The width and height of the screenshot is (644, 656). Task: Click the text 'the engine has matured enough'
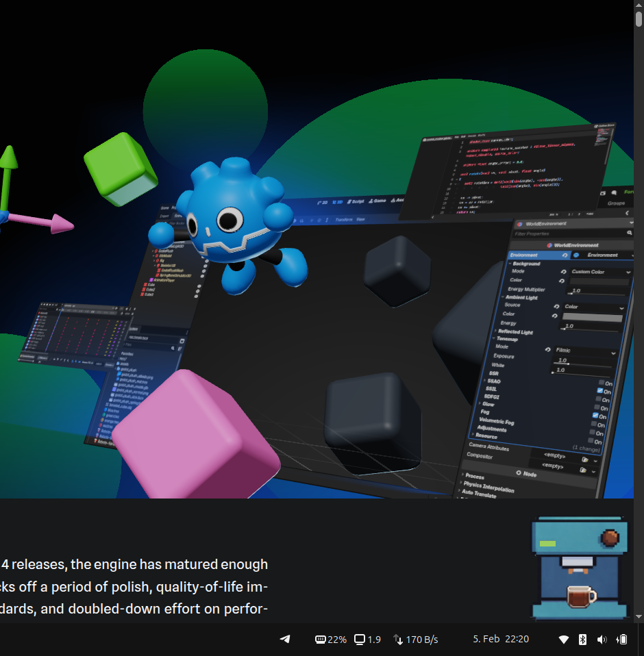coord(169,564)
